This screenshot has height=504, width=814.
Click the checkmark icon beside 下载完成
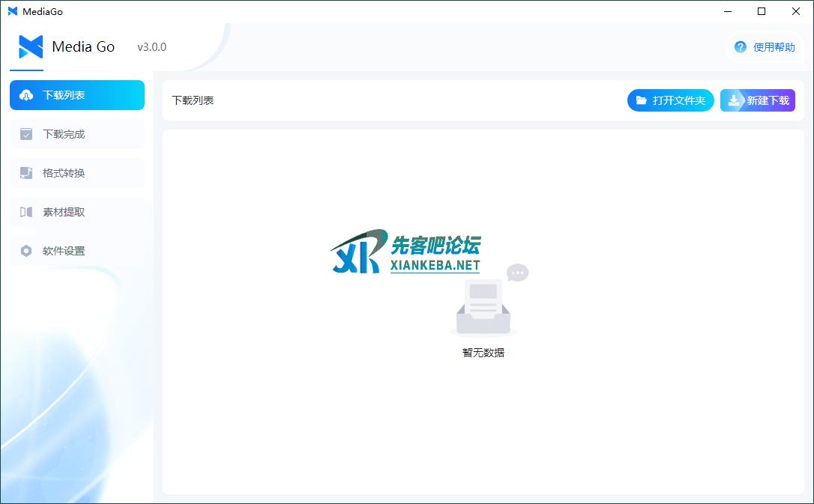pyautogui.click(x=26, y=134)
